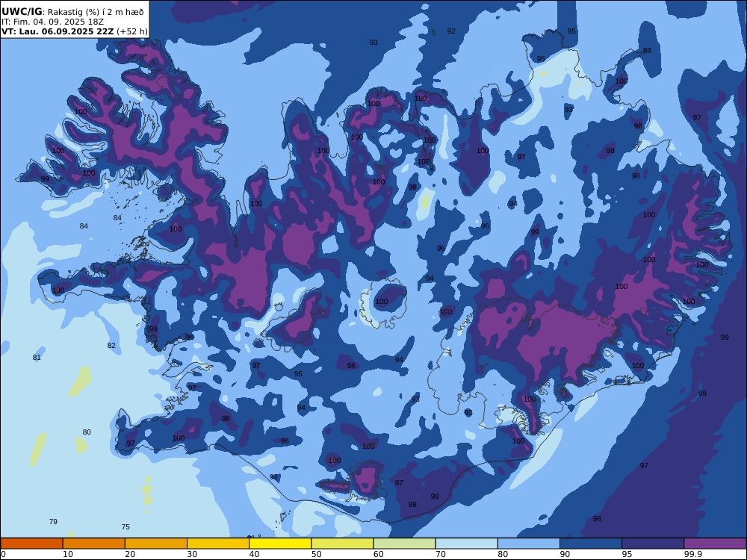Screen dimensions: 747x560
Task: Click the pale yellow 50-60 legend swatch
Action: [x=342, y=544]
